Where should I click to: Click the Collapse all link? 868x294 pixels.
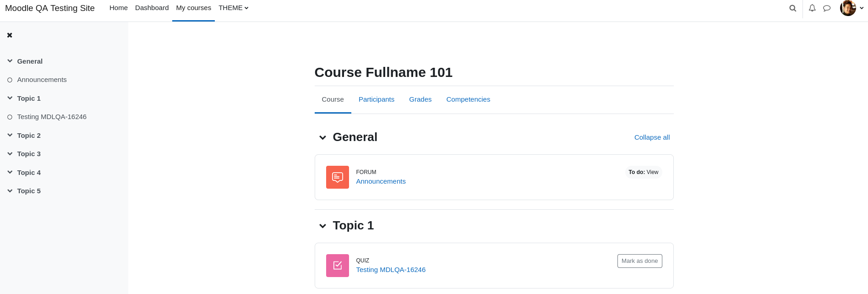click(652, 137)
